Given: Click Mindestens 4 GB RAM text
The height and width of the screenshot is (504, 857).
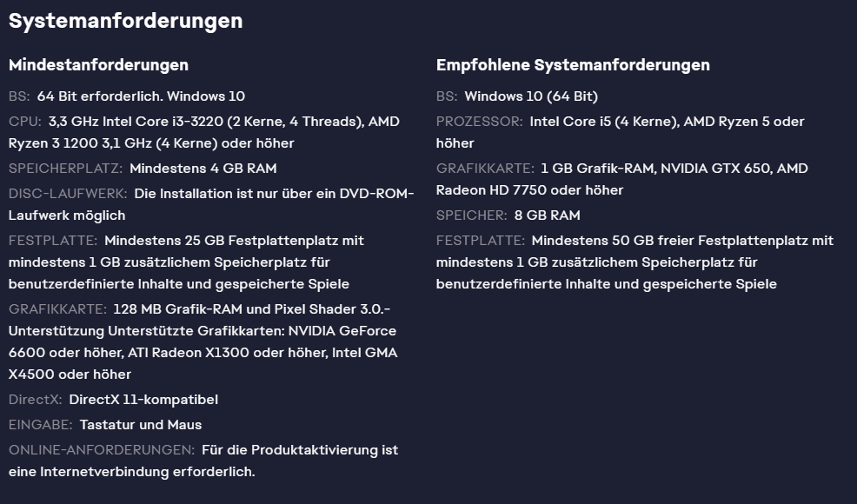Looking at the screenshot, I should (x=203, y=169).
